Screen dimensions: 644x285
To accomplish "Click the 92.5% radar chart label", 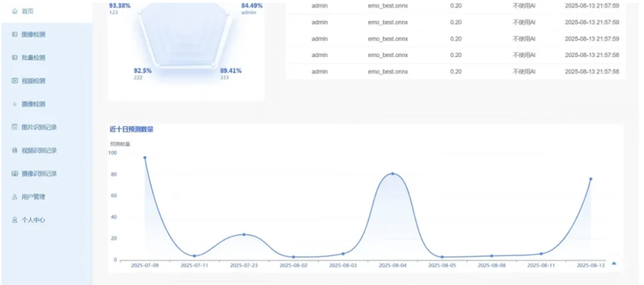I will coord(143,71).
